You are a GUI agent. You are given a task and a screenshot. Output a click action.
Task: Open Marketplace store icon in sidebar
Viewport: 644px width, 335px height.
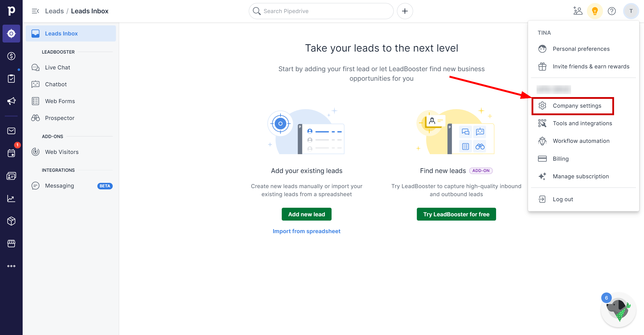(11, 243)
